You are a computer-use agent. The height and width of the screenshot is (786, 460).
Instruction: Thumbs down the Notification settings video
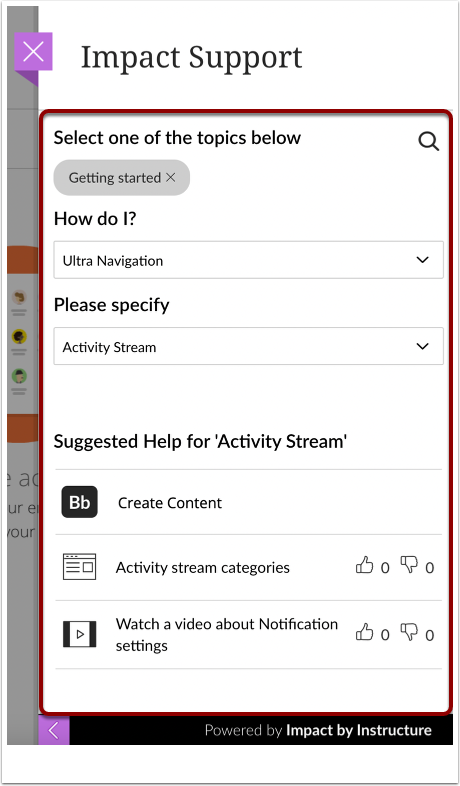coord(409,633)
